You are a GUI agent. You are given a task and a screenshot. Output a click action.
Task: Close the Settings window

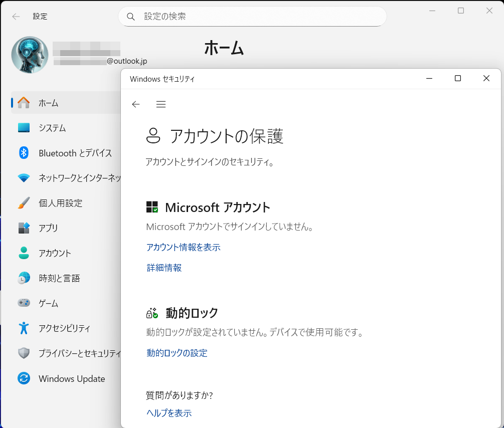click(489, 11)
